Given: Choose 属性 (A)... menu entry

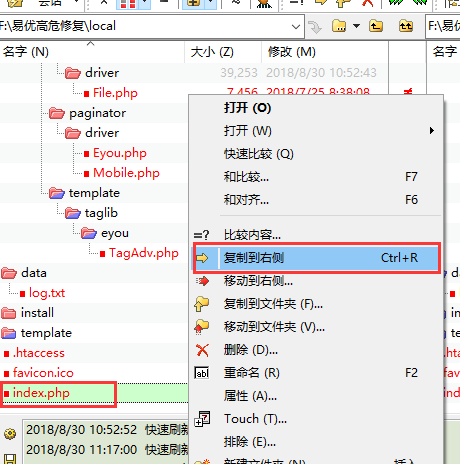Looking at the screenshot, I should pos(317,396).
